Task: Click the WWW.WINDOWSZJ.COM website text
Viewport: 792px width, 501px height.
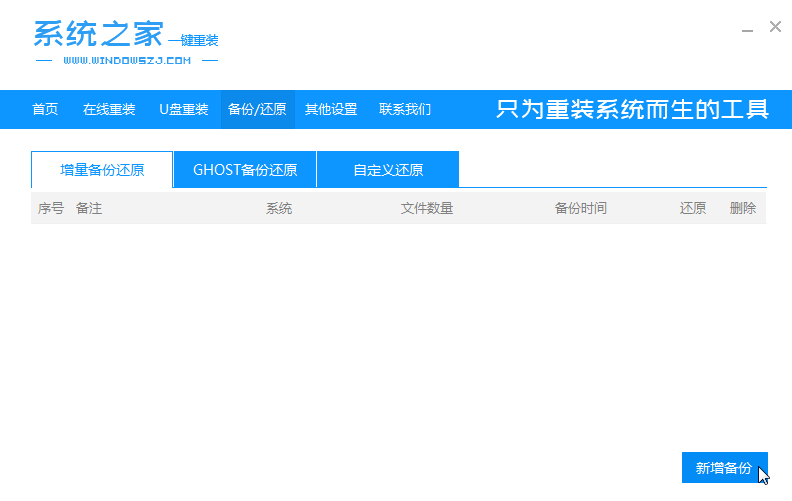Action: tap(127, 61)
